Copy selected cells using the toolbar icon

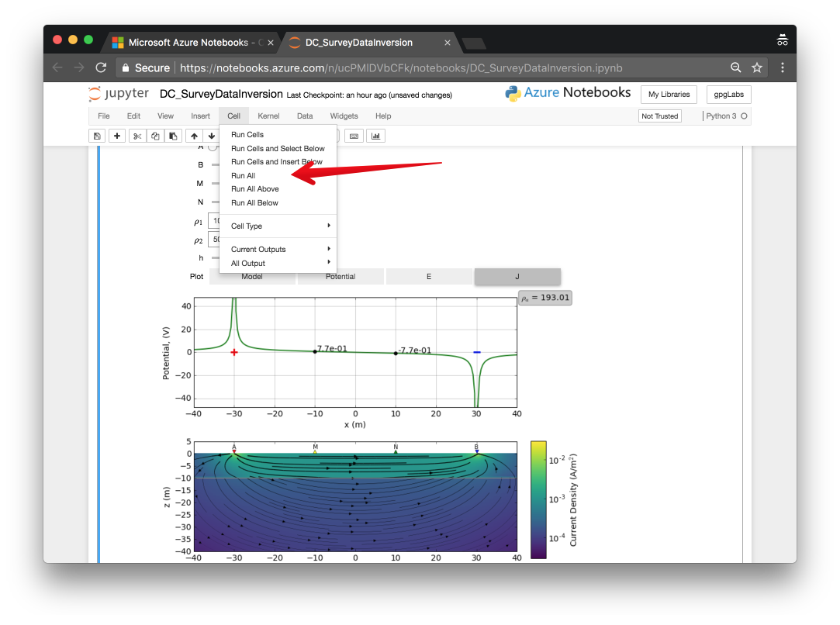[x=155, y=136]
